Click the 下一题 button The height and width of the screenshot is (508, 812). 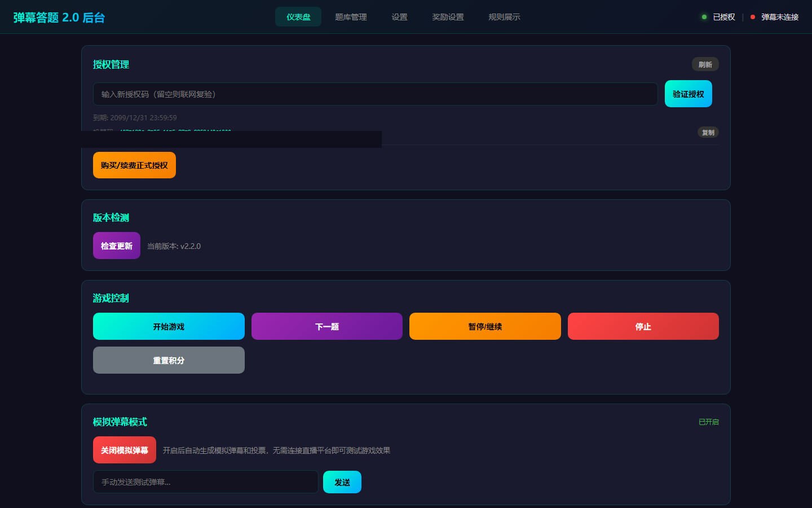tap(327, 326)
